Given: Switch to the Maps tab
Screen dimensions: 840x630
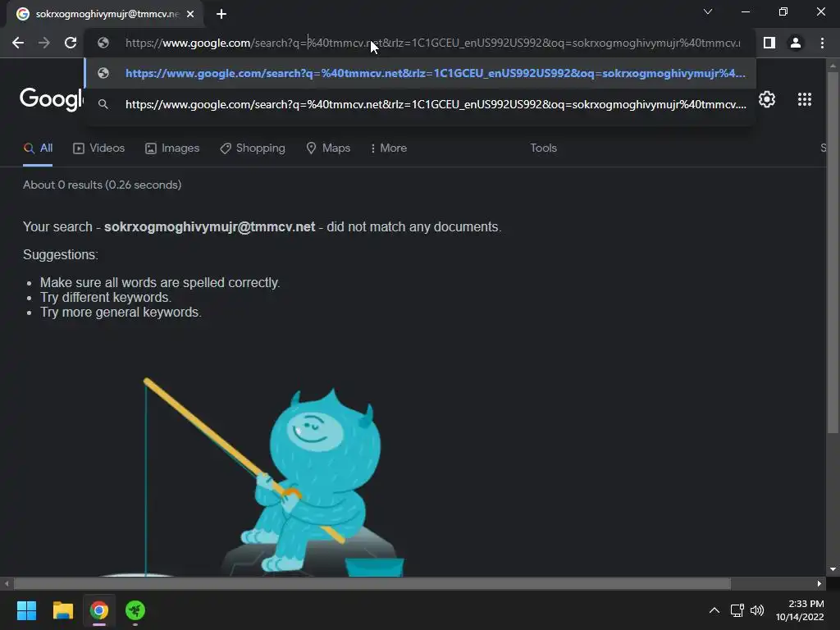Looking at the screenshot, I should coord(328,148).
